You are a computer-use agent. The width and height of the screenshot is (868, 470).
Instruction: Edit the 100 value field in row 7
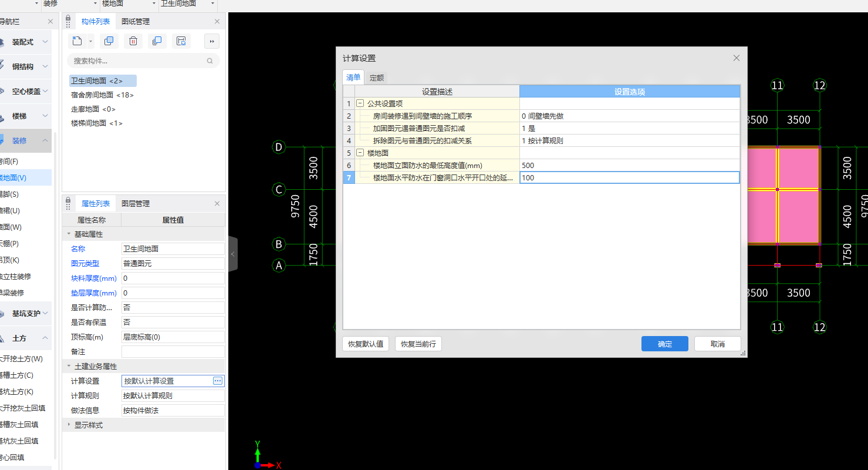pos(629,177)
